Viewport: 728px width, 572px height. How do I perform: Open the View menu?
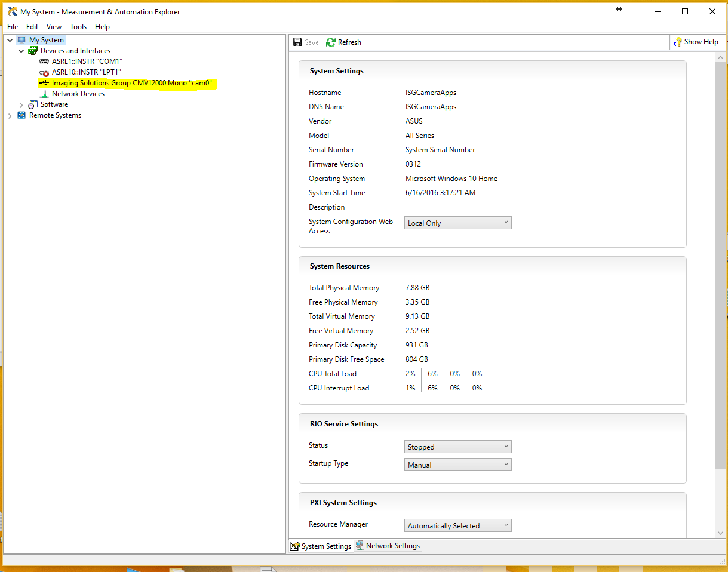[x=54, y=27]
